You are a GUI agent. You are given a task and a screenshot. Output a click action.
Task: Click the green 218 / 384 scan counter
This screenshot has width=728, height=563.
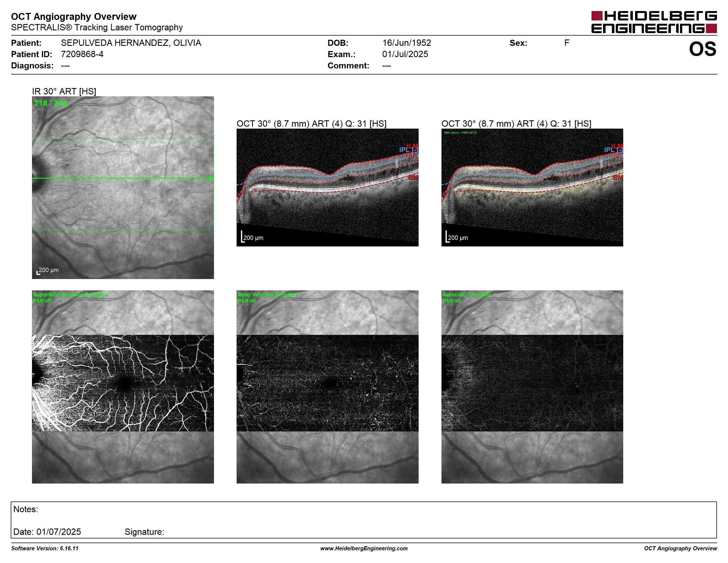[51, 103]
